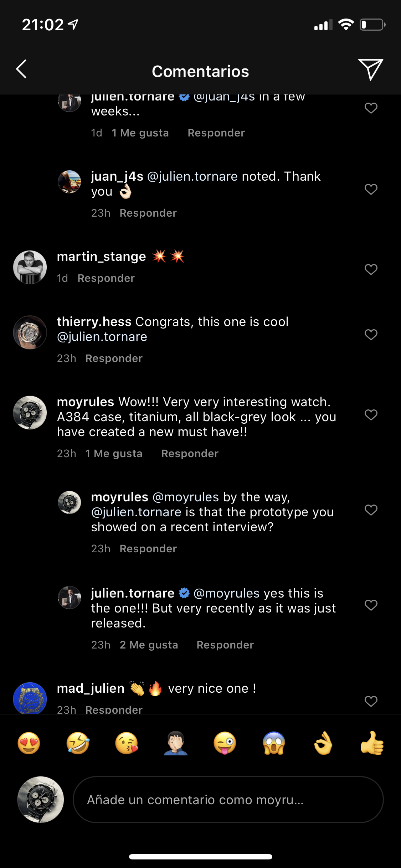The height and width of the screenshot is (868, 401).
Task: Tap Responder under martin_stange's comment
Action: pos(106,278)
